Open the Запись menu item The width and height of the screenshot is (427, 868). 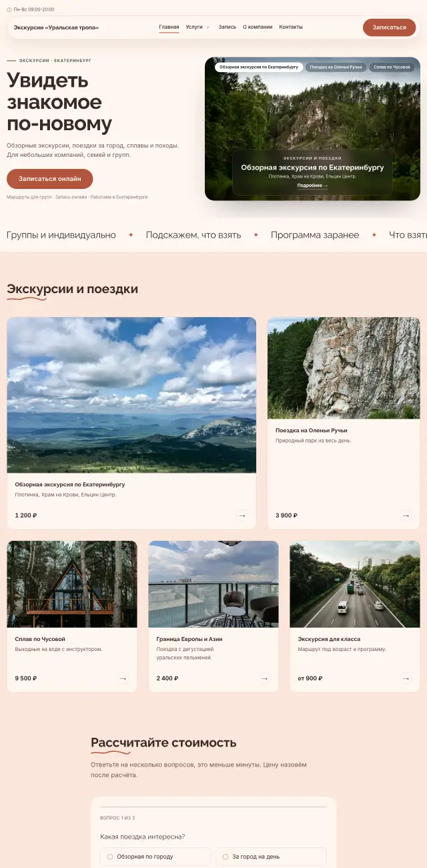228,27
